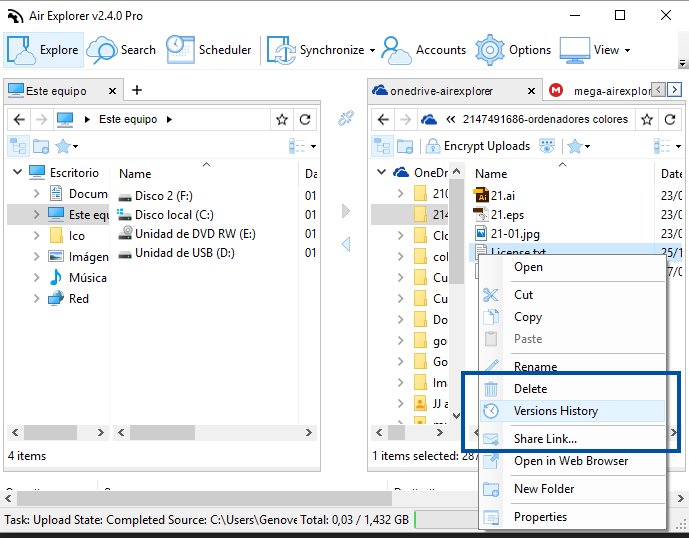Select Unidad de DVD RW (E:)
Viewport: 689px width, 538px height.
click(x=187, y=233)
